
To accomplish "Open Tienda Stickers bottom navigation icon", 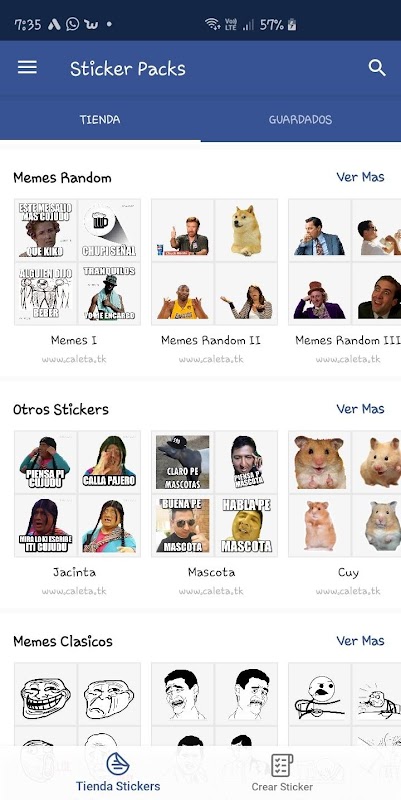I will point(118,764).
